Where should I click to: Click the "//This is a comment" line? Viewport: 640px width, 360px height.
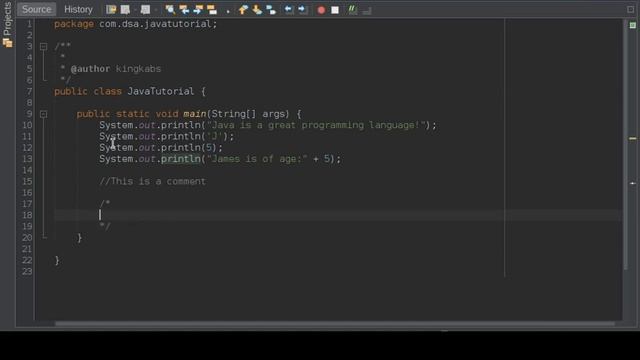(153, 181)
